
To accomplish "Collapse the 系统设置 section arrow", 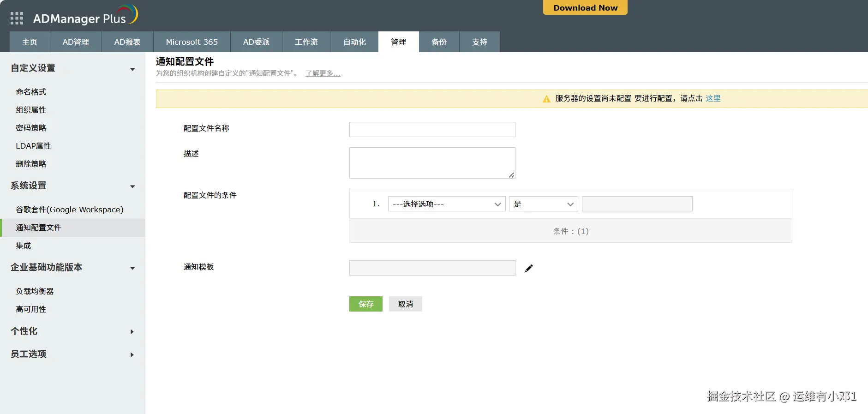I will click(x=132, y=186).
